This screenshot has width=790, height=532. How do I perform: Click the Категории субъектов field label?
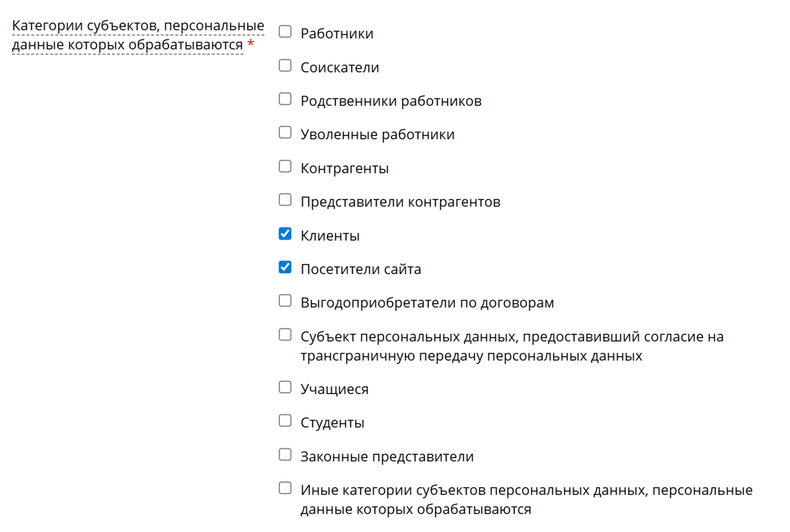(138, 35)
